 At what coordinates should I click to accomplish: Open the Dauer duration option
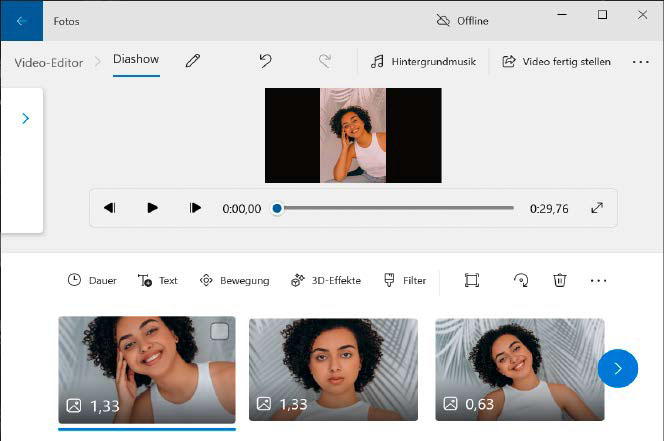click(92, 280)
